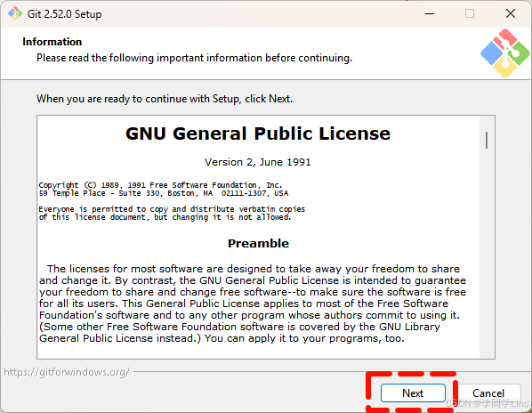Click the license text scrollbar thumb

coord(487,140)
